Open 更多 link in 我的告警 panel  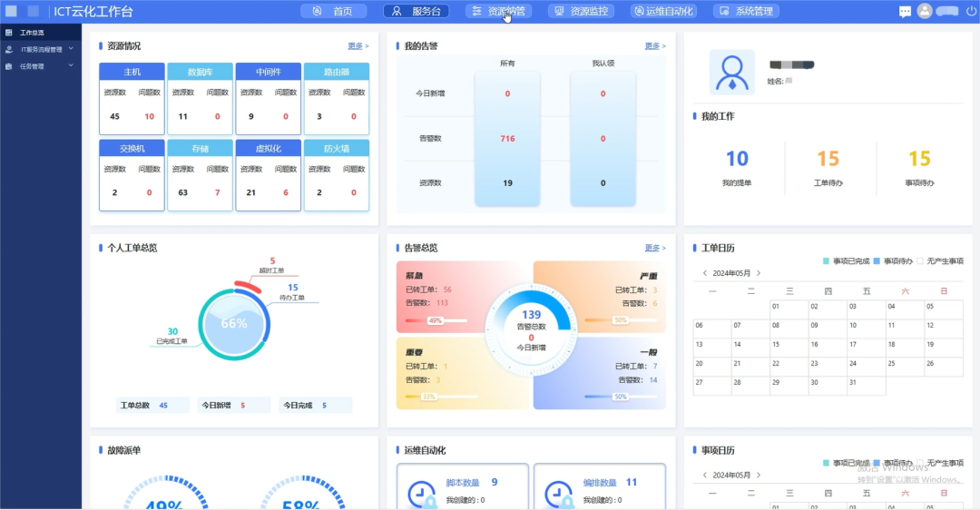pos(655,46)
